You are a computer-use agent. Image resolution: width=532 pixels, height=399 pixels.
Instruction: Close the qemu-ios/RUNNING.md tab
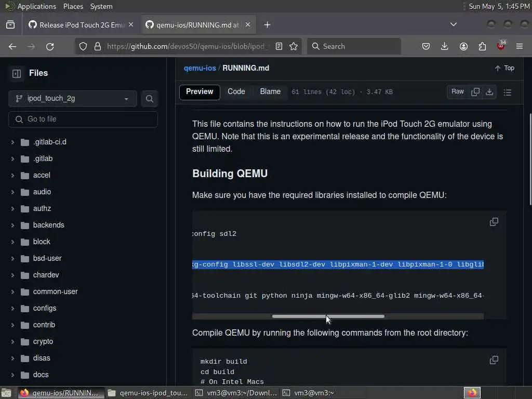(x=248, y=25)
